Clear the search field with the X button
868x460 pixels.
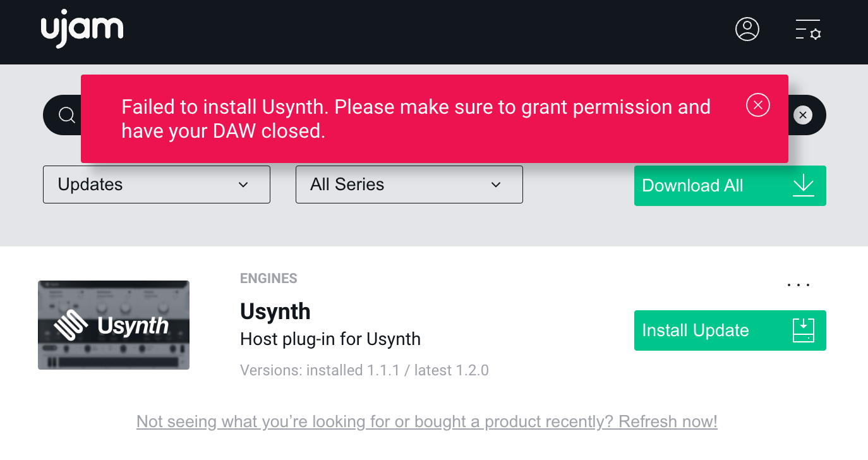click(x=802, y=115)
